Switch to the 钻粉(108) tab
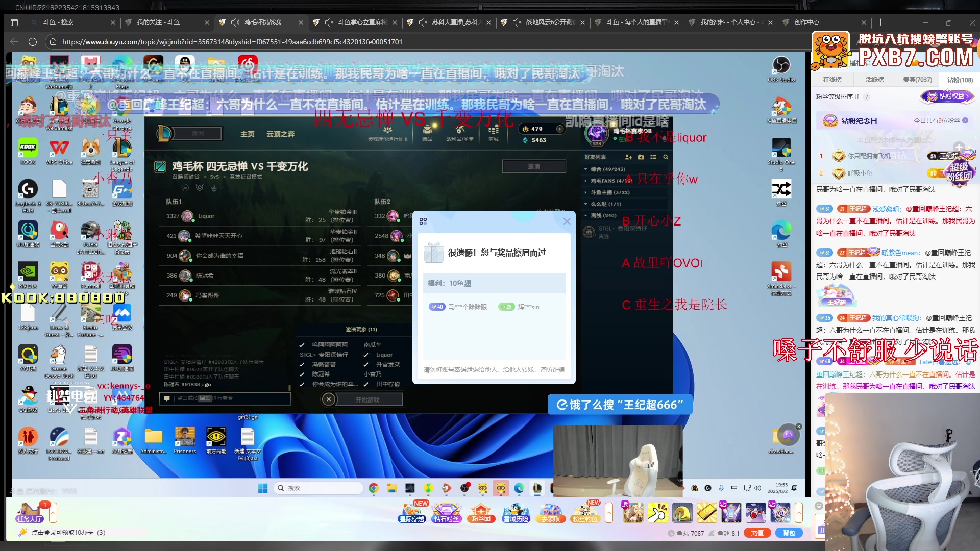Viewport: 980px width, 551px height. (960, 80)
